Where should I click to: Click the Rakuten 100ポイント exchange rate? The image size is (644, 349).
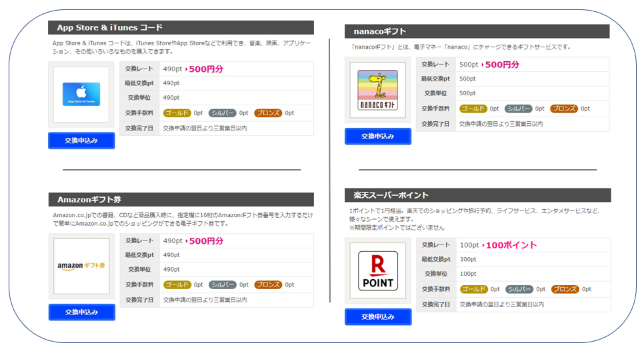pos(511,245)
